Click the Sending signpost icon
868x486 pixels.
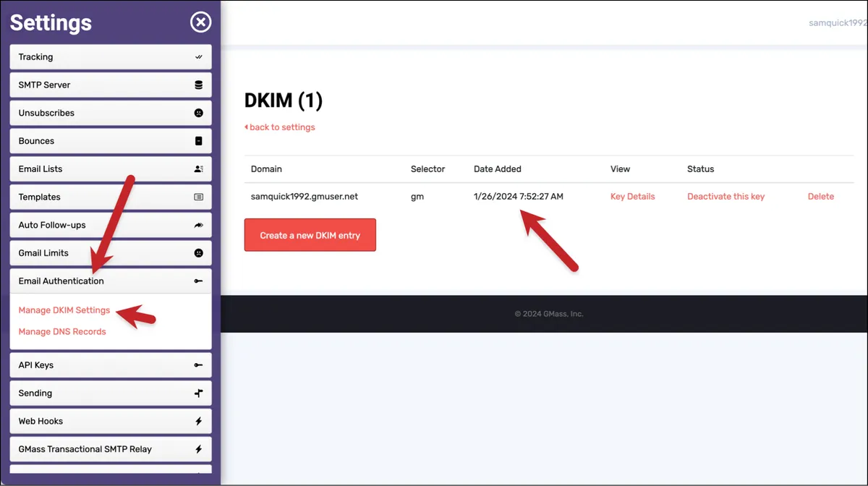[199, 393]
